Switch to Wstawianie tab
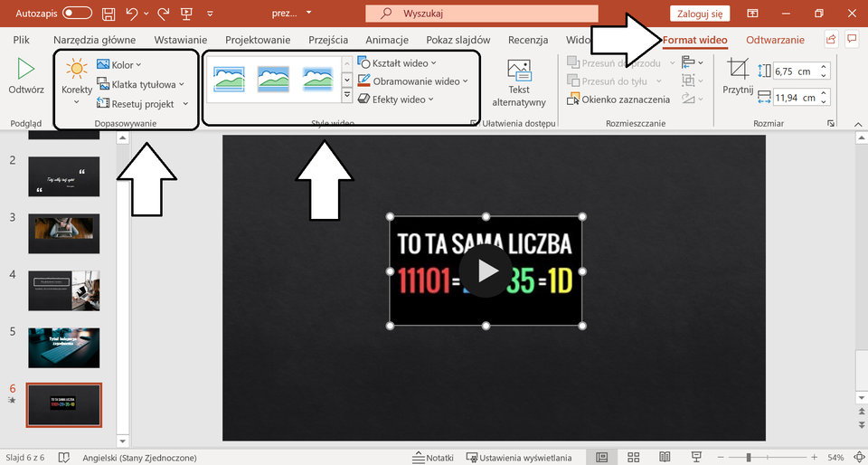This screenshot has height=465, width=868. pos(181,40)
